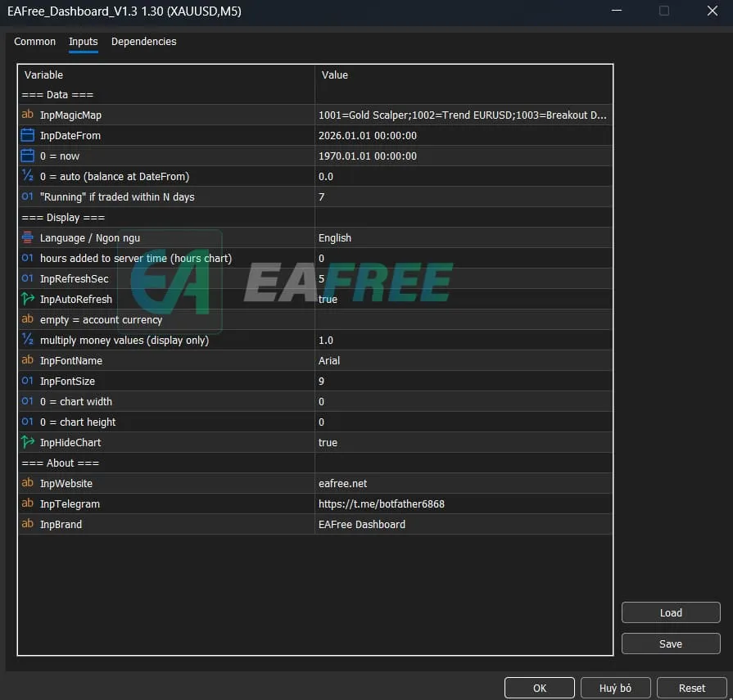Click the integer icon beside InpRefreshSec
Viewport: 733px width, 700px height.
tap(28, 278)
